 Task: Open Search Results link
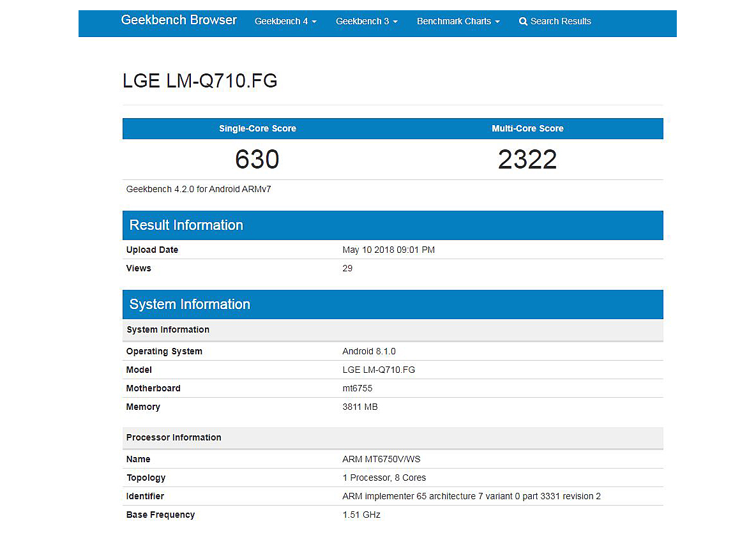click(555, 21)
